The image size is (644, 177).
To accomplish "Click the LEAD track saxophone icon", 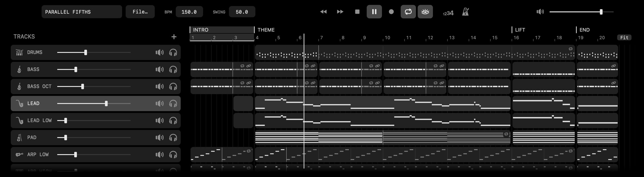I will (x=19, y=104).
